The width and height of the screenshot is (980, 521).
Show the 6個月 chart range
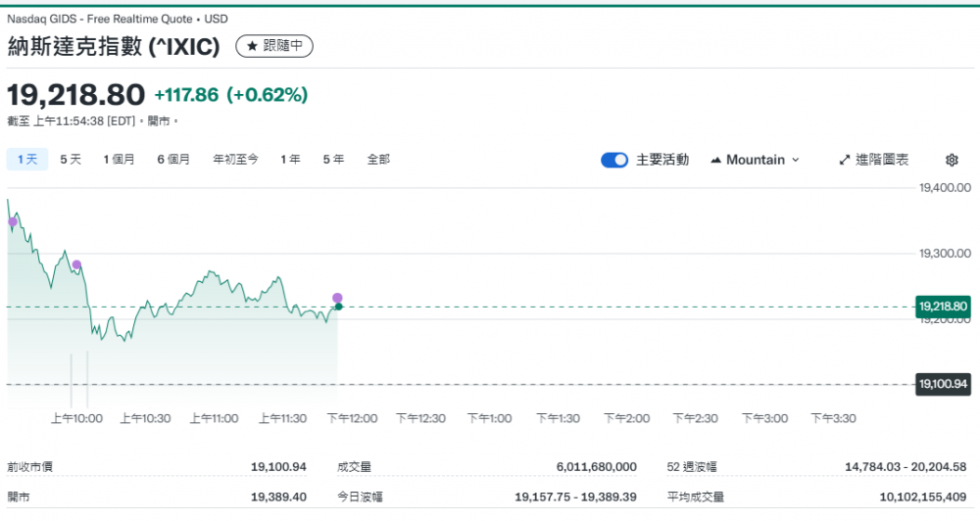pyautogui.click(x=173, y=159)
